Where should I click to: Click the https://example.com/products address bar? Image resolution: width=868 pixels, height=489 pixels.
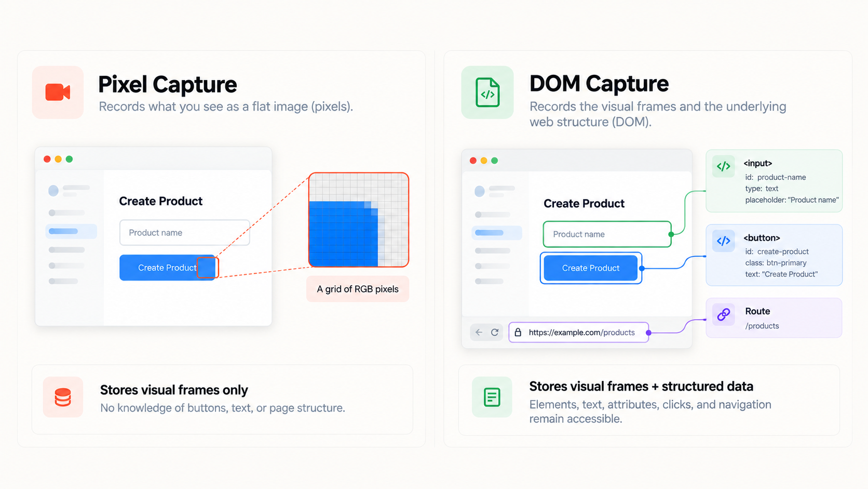click(x=579, y=333)
